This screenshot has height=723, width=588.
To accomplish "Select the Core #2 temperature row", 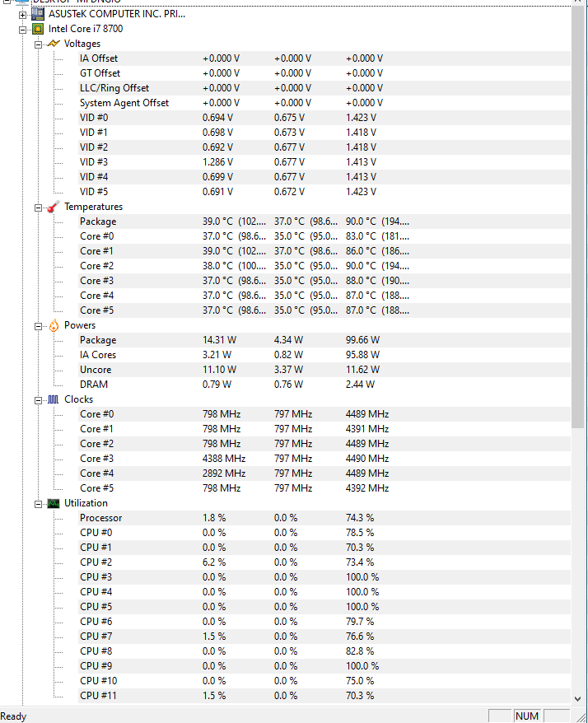I will click(x=324, y=266).
